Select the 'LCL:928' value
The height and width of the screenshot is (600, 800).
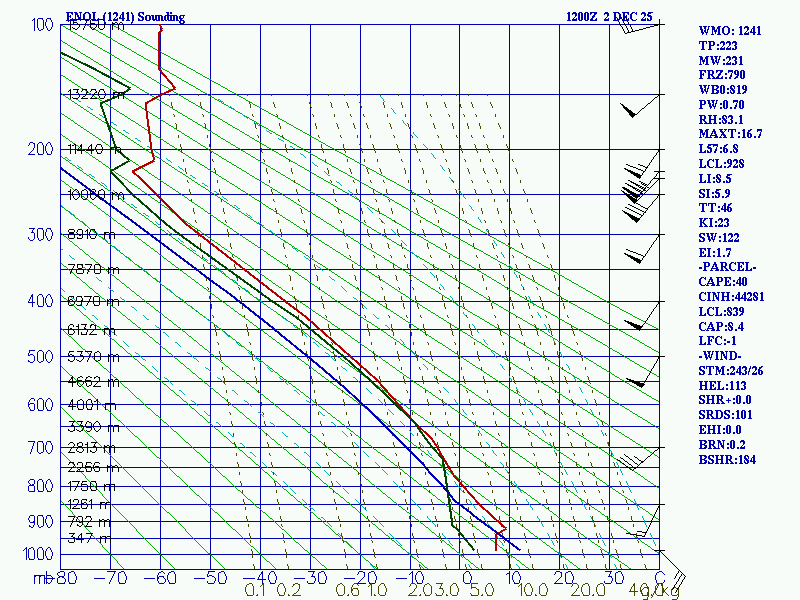(721, 164)
